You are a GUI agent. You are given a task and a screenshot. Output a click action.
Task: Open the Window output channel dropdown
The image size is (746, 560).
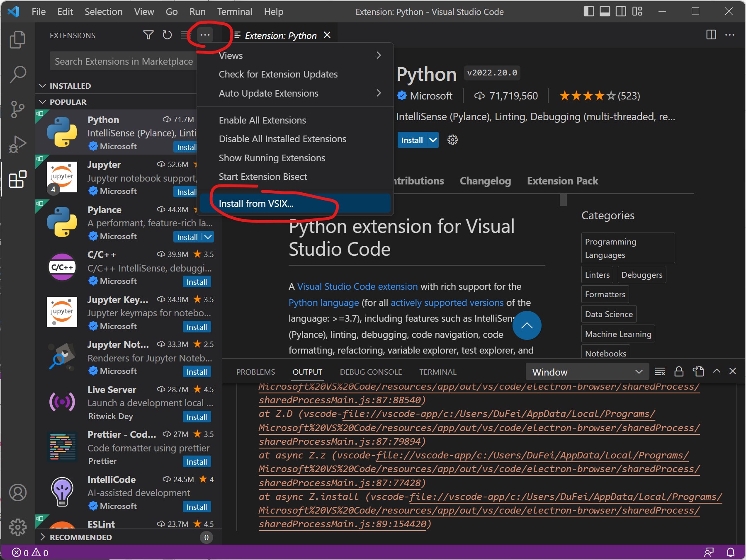587,372
